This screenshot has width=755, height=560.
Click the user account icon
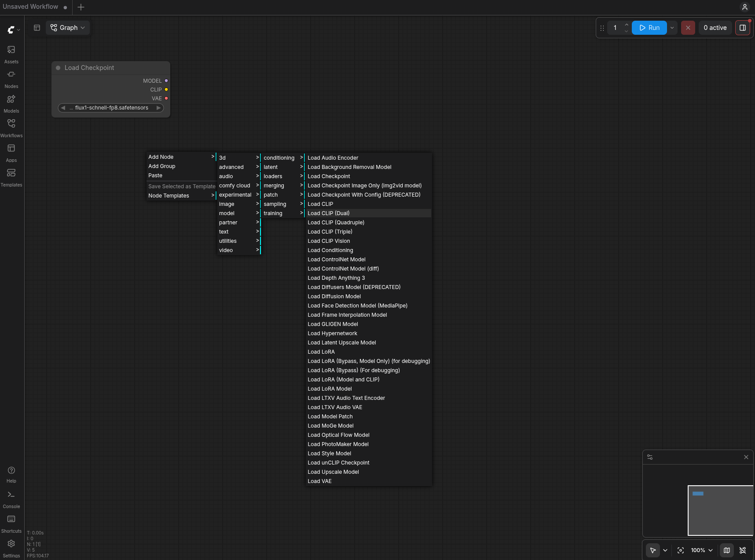pyautogui.click(x=744, y=7)
